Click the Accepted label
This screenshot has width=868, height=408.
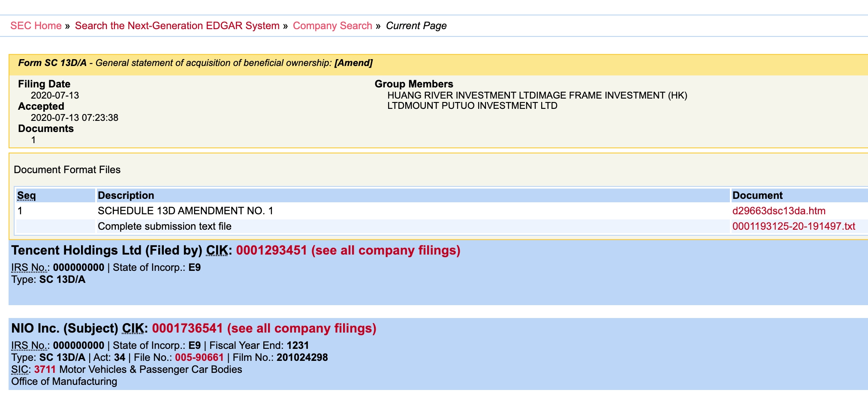click(41, 106)
